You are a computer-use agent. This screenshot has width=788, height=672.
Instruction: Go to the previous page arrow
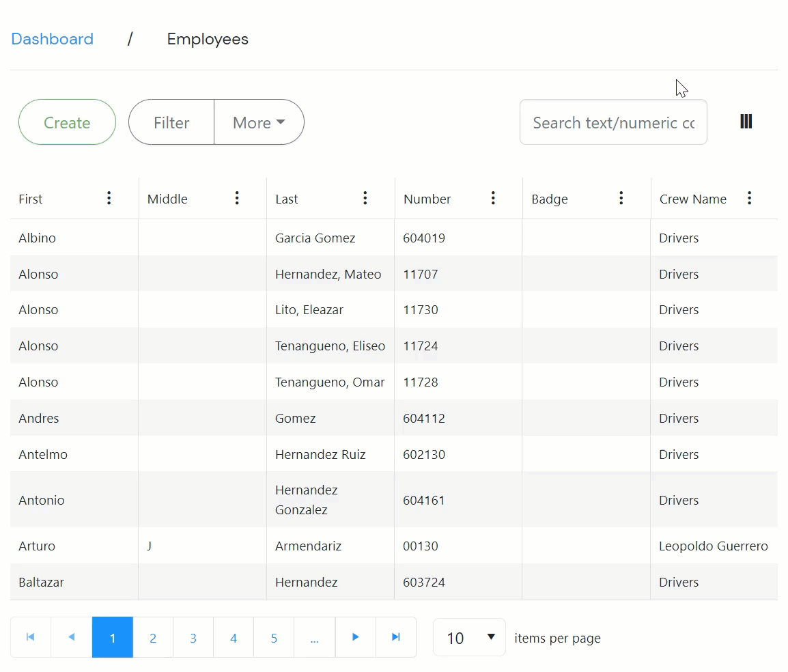(72, 637)
